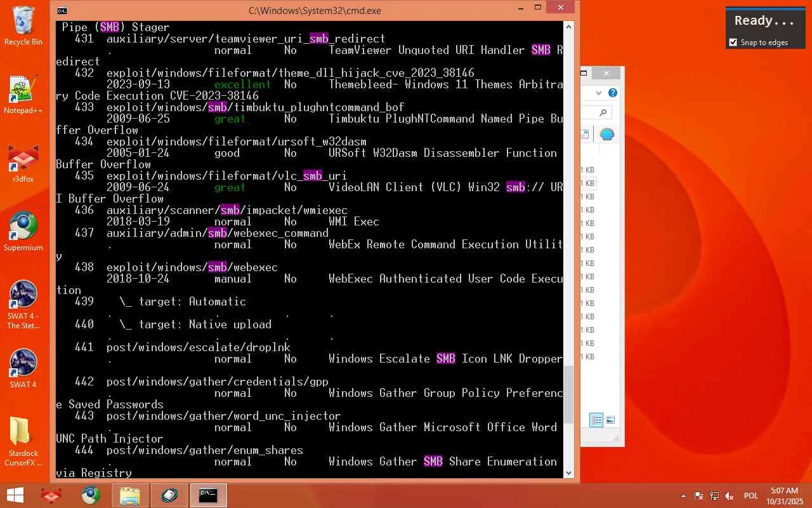Screen dimensions: 812x508
Task: Select the SWAT 4 - The Stet... desktop shortcut
Action: [x=23, y=305]
